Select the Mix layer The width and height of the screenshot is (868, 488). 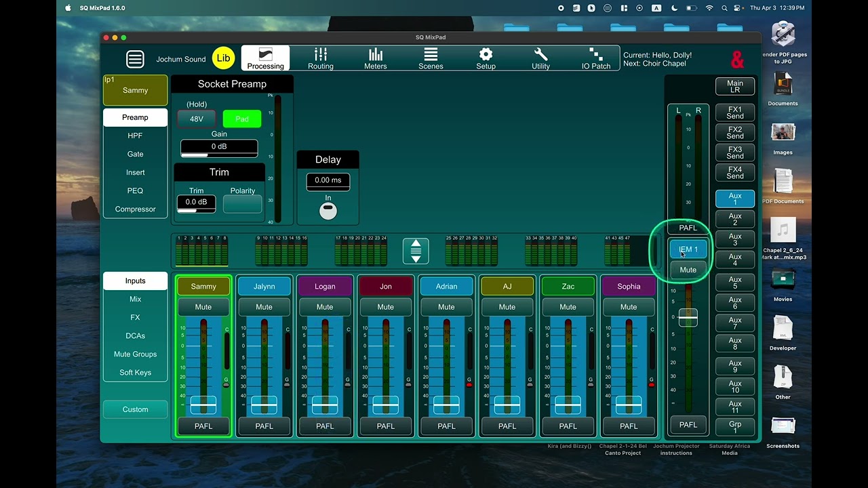coord(135,299)
